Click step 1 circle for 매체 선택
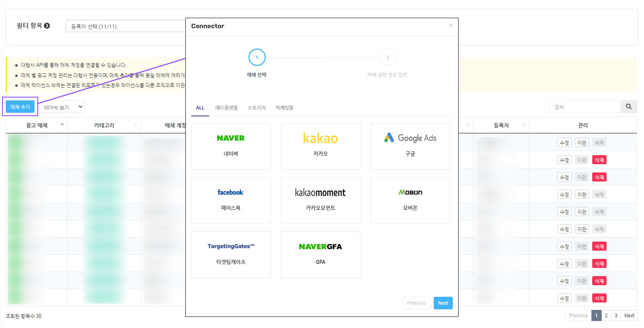644x328 pixels. tap(257, 58)
